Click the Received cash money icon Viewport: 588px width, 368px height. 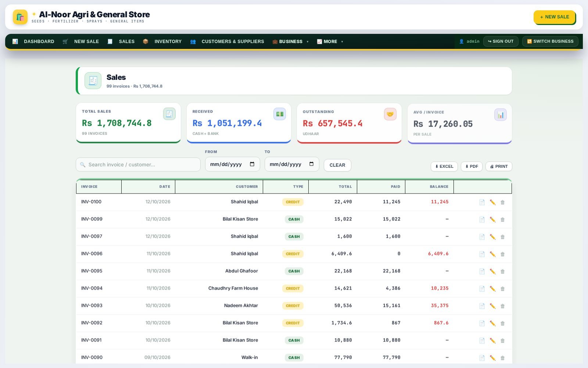280,114
